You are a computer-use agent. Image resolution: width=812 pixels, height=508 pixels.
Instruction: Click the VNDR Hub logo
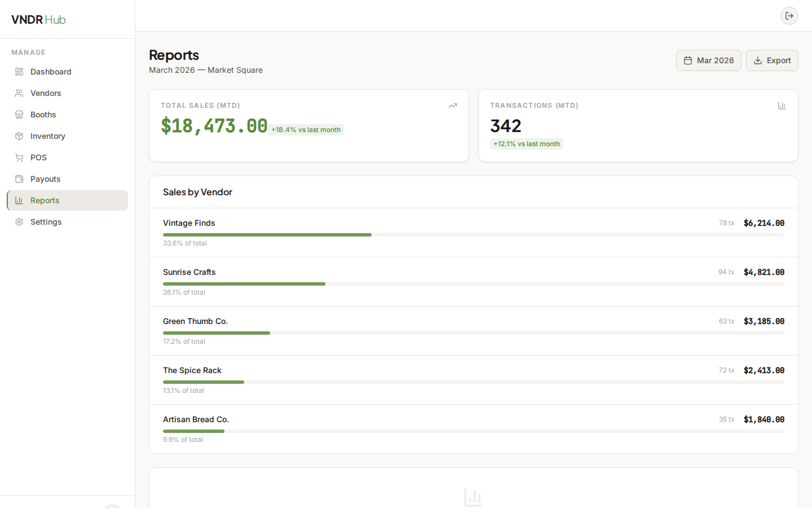[x=38, y=19]
